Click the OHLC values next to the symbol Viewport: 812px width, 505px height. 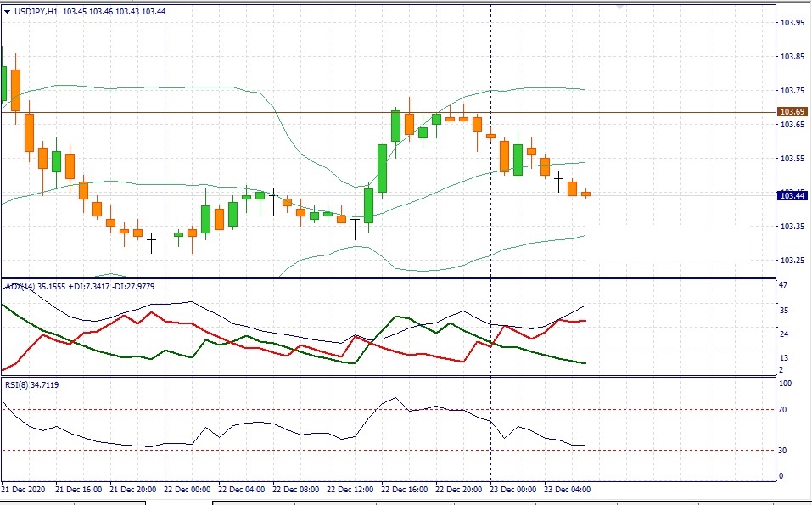pyautogui.click(x=115, y=12)
